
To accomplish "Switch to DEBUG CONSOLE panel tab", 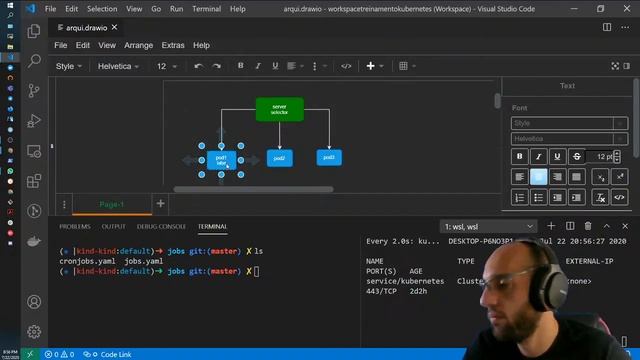I will 161,227.
